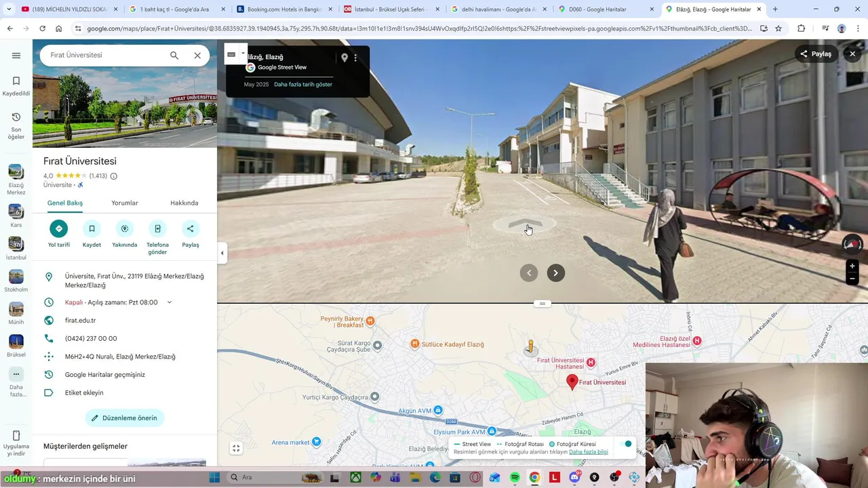The image size is (868, 488).
Task: Click Peynirly Bakery map marker
Action: coord(370,321)
